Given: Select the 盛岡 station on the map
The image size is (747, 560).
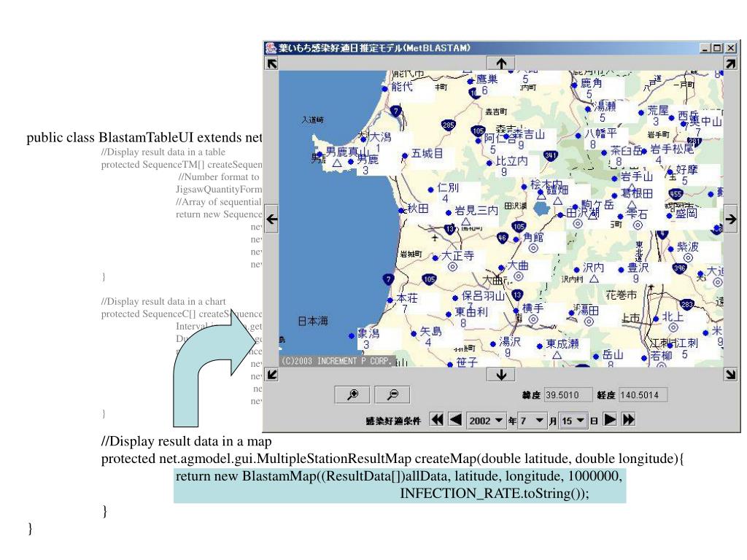Looking at the screenshot, I should click(670, 215).
